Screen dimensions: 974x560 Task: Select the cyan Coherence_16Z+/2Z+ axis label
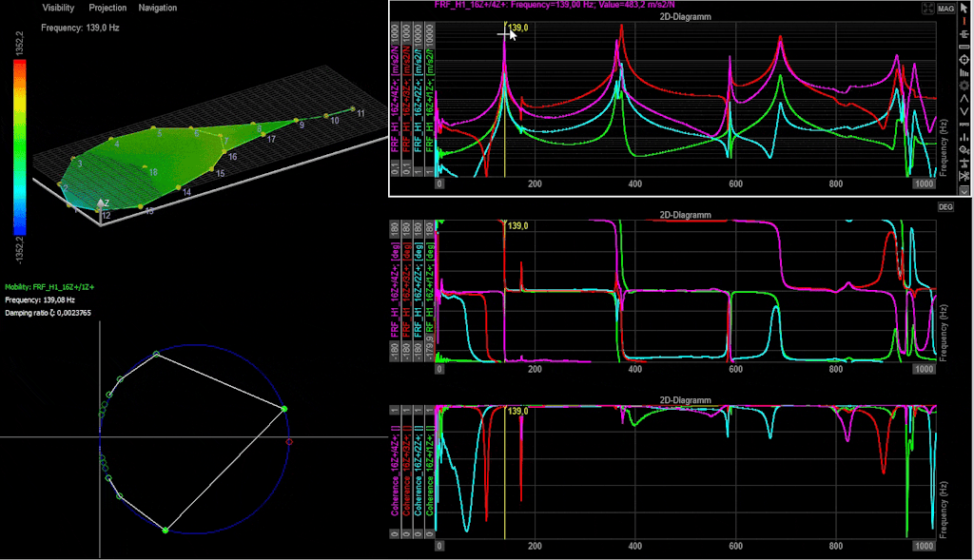click(x=419, y=471)
